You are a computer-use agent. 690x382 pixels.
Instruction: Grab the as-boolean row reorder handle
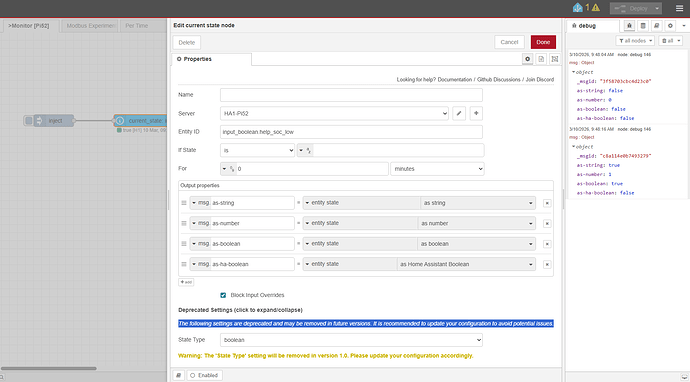click(x=184, y=244)
